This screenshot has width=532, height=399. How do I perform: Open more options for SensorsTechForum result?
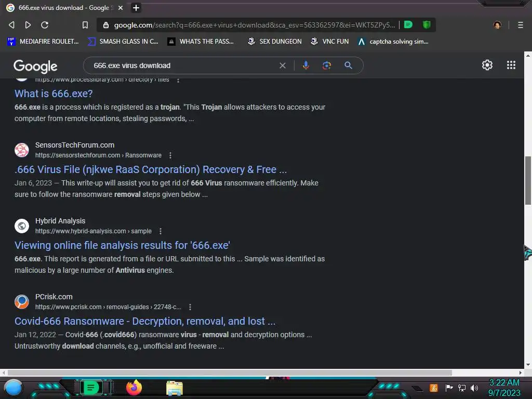point(170,155)
